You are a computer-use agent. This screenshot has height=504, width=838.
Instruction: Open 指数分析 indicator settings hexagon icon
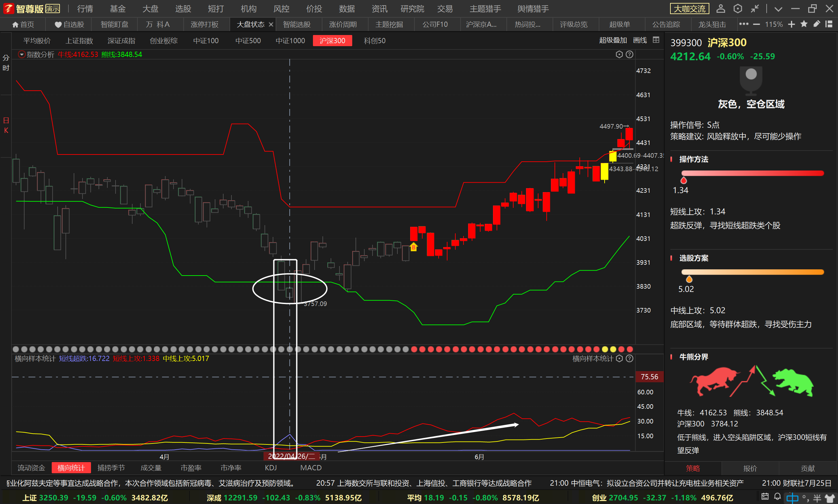(619, 54)
